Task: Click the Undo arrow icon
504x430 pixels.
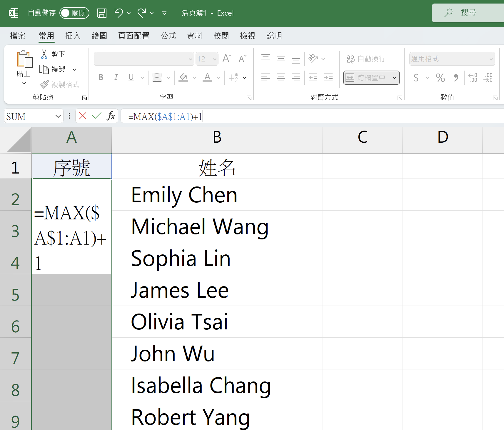Action: (x=119, y=13)
